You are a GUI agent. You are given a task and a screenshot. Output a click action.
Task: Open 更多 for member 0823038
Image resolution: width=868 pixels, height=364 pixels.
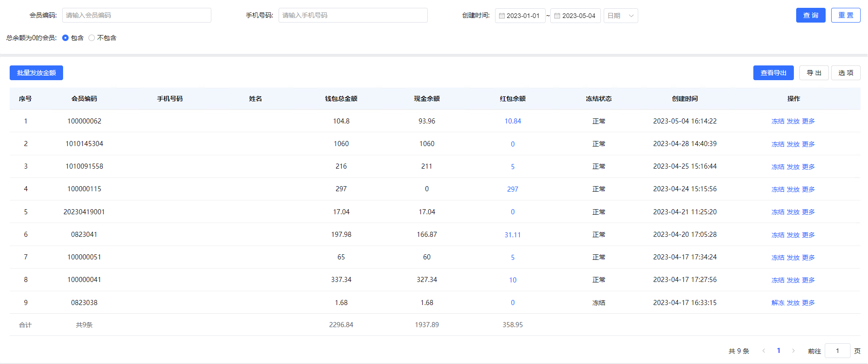tap(808, 303)
